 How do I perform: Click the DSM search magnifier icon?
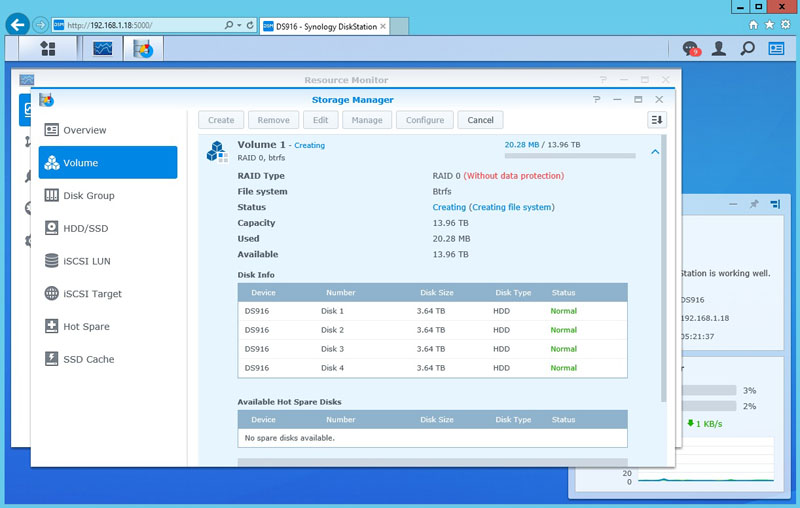point(747,48)
